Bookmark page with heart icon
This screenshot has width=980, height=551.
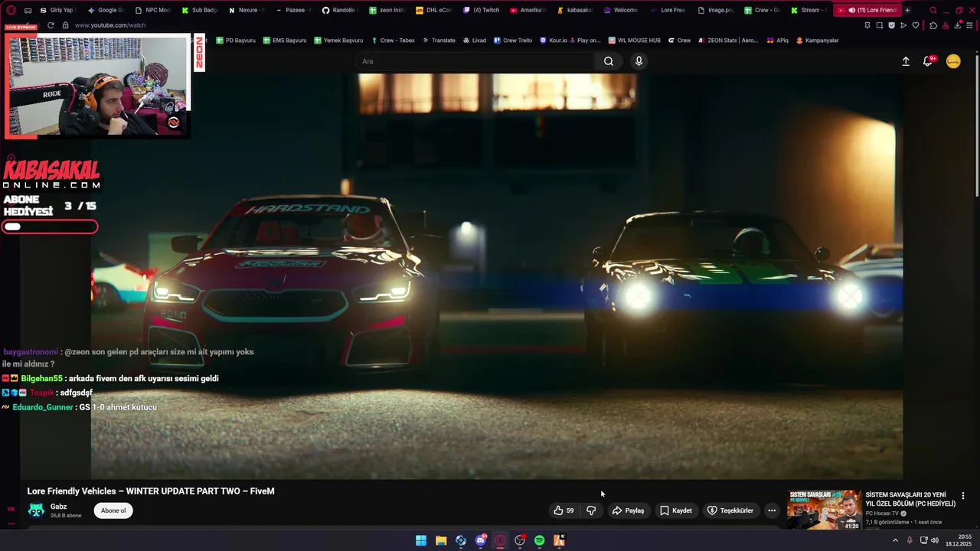pyautogui.click(x=916, y=25)
